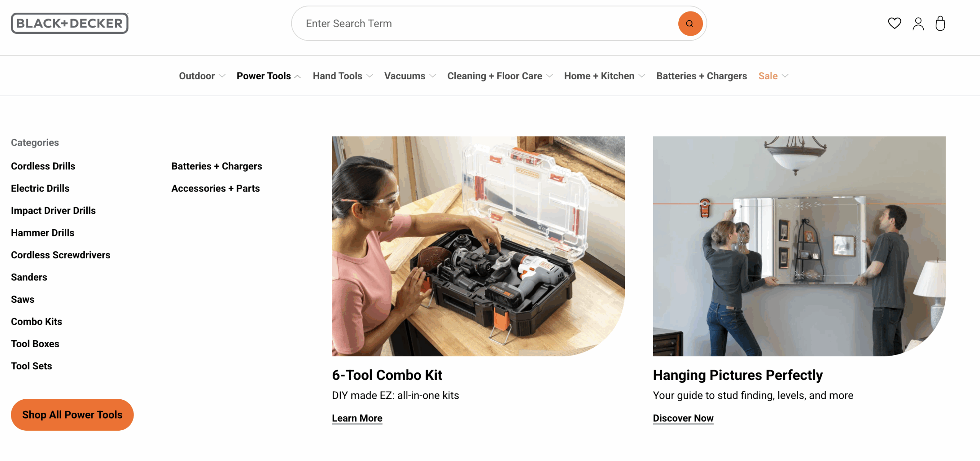Click the orange search magnifier button
Screen dimensions: 980x461
(x=690, y=24)
